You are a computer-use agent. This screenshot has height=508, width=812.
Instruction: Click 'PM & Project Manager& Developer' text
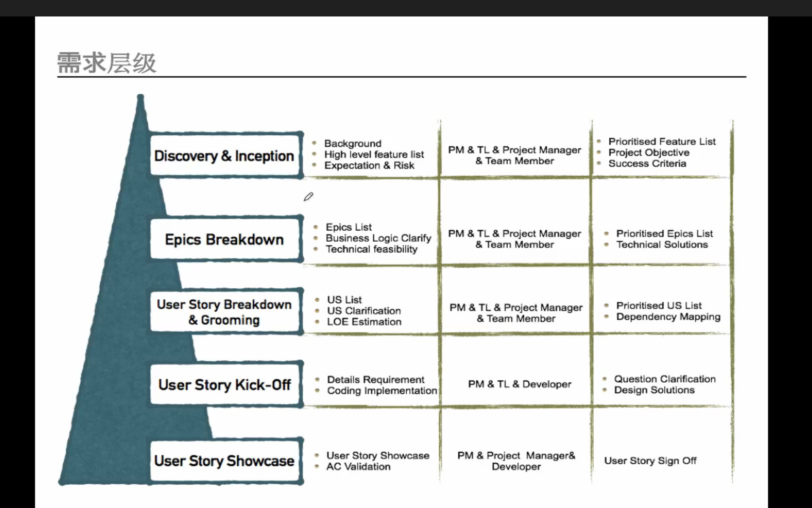[x=516, y=461]
